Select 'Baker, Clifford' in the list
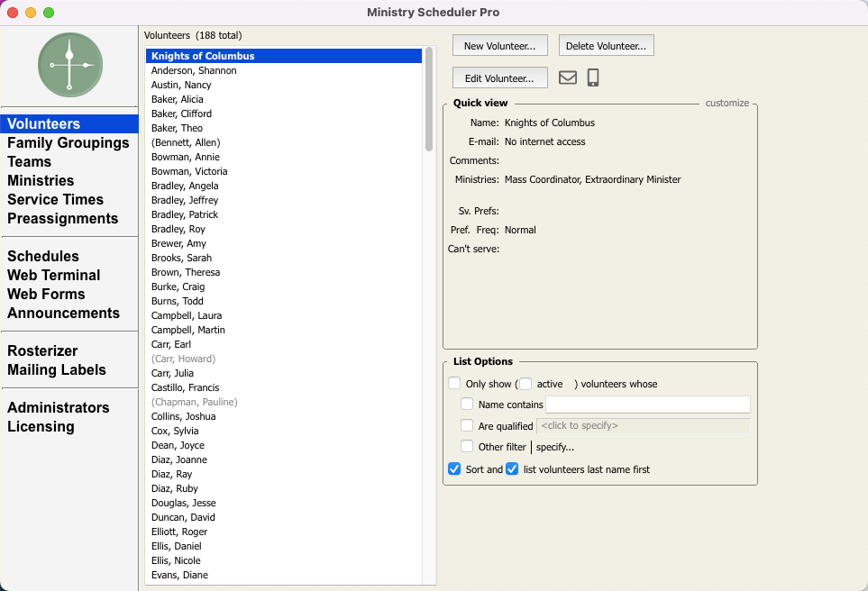 [x=284, y=114]
